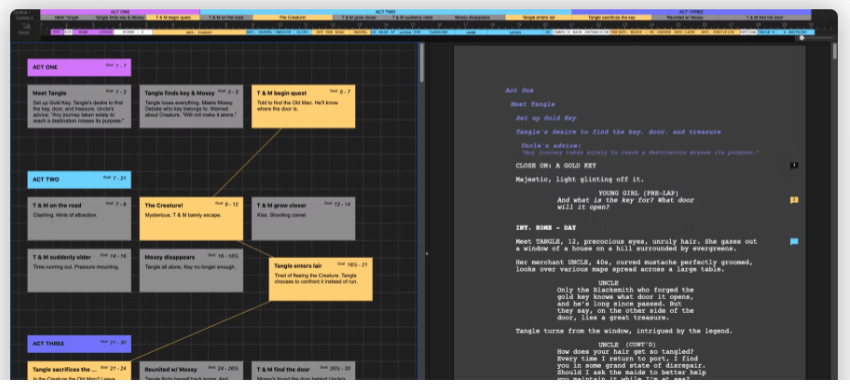Select the 'Meet Tangle' beat card
850x389 pixels.
click(79, 106)
